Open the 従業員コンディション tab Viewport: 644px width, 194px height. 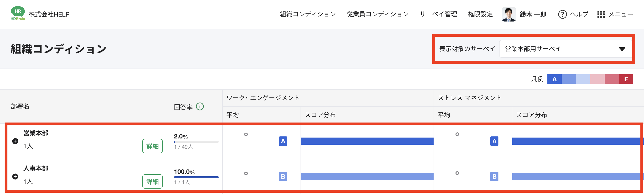[x=377, y=14]
